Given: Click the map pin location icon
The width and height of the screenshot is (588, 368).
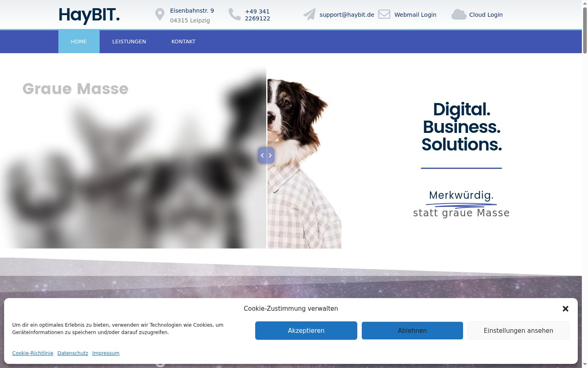Looking at the screenshot, I should tap(160, 15).
